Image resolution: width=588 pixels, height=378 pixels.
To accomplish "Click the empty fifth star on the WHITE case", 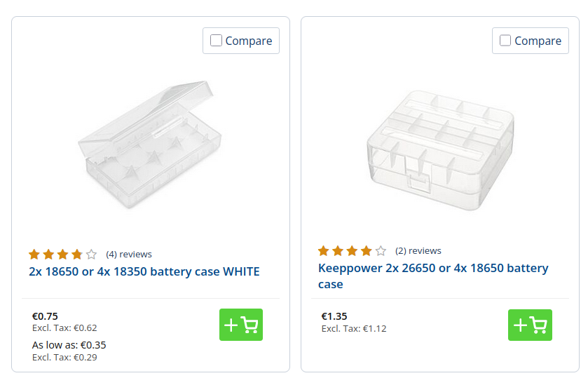I will pyautogui.click(x=91, y=254).
